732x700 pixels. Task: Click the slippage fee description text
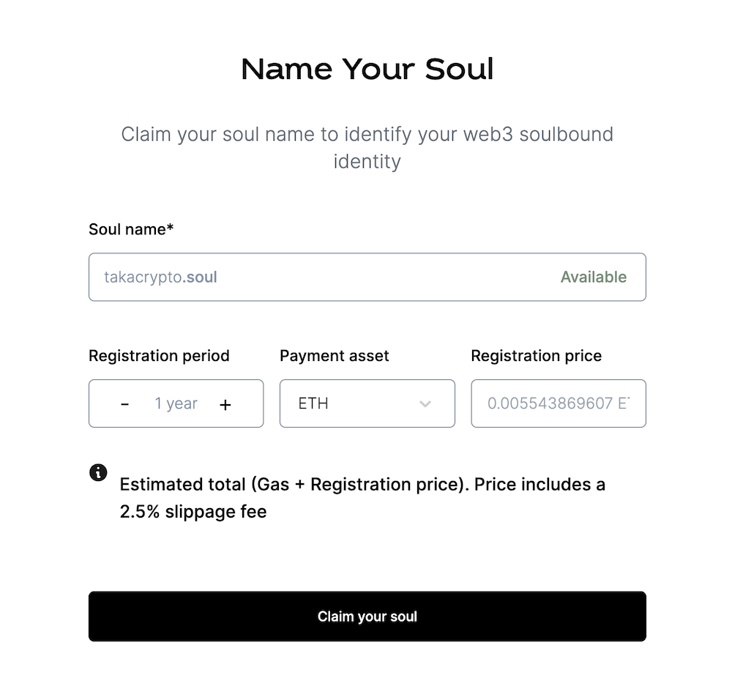362,498
